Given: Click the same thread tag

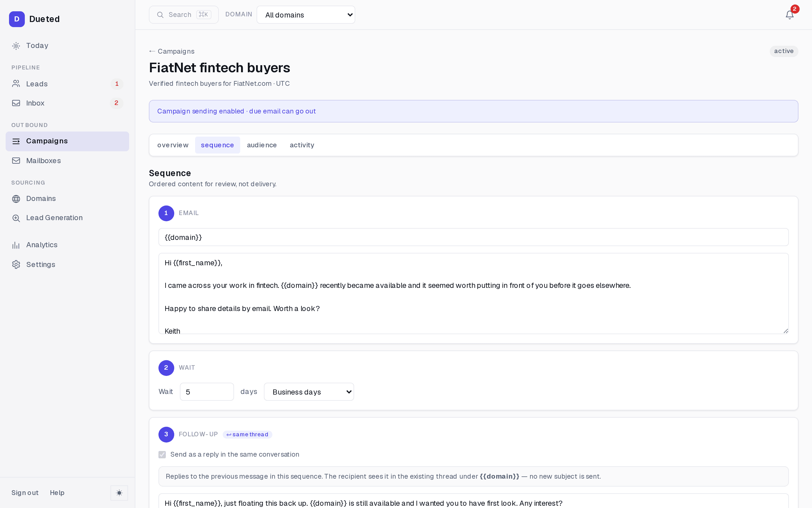Looking at the screenshot, I should coord(247,434).
